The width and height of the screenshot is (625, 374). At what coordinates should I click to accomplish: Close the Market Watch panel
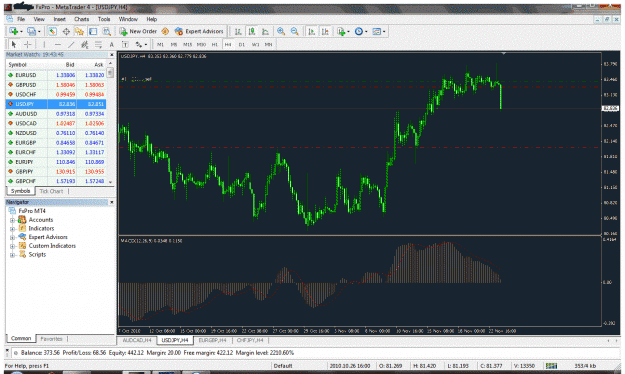112,55
